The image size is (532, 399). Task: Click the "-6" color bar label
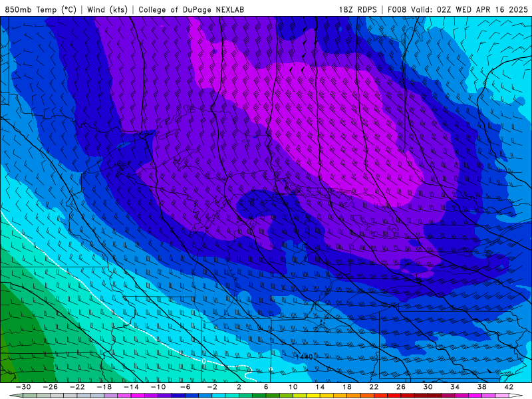coord(185,387)
